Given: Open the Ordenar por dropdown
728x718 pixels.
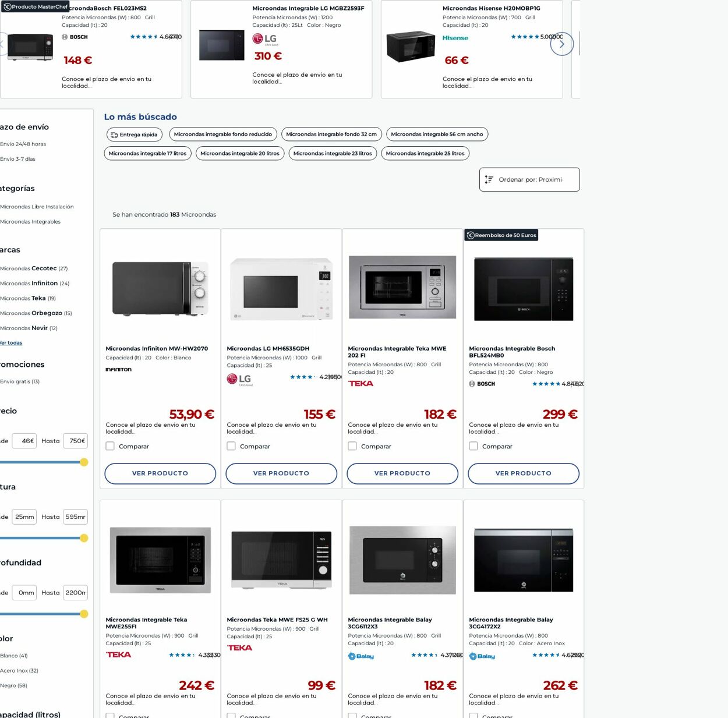Looking at the screenshot, I should (529, 179).
